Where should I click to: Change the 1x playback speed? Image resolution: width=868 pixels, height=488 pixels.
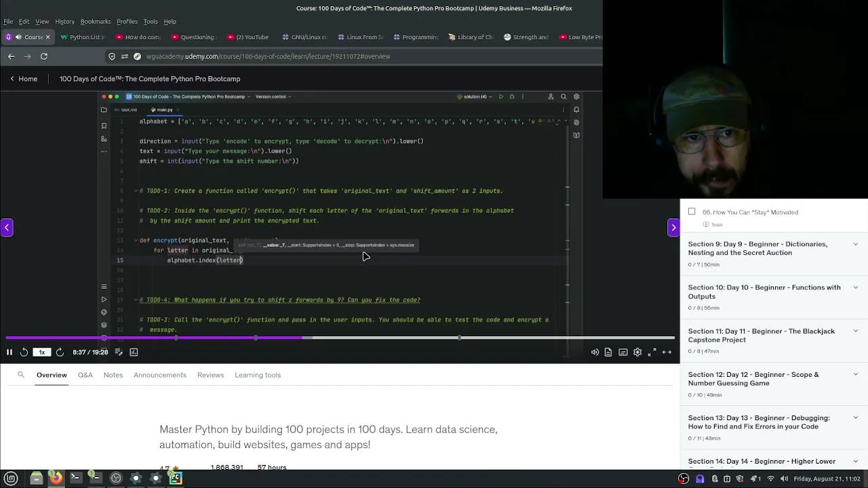click(x=42, y=352)
